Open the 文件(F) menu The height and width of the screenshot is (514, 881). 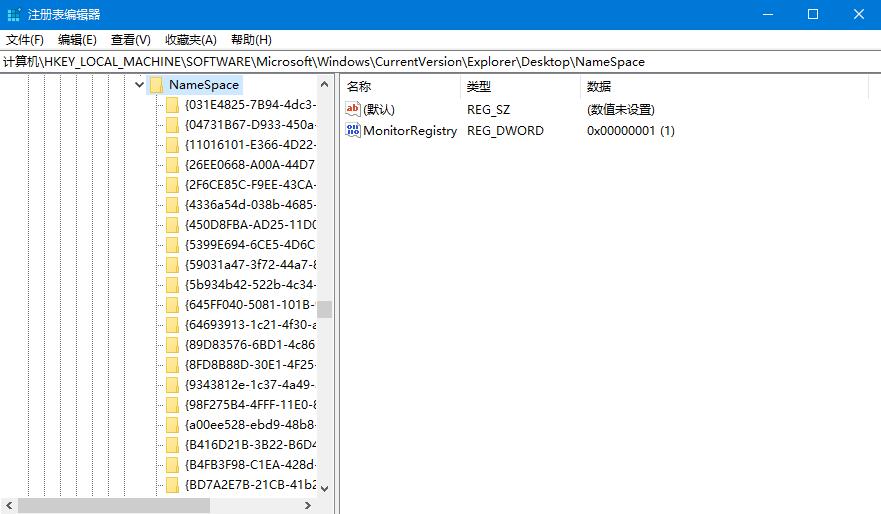point(25,40)
